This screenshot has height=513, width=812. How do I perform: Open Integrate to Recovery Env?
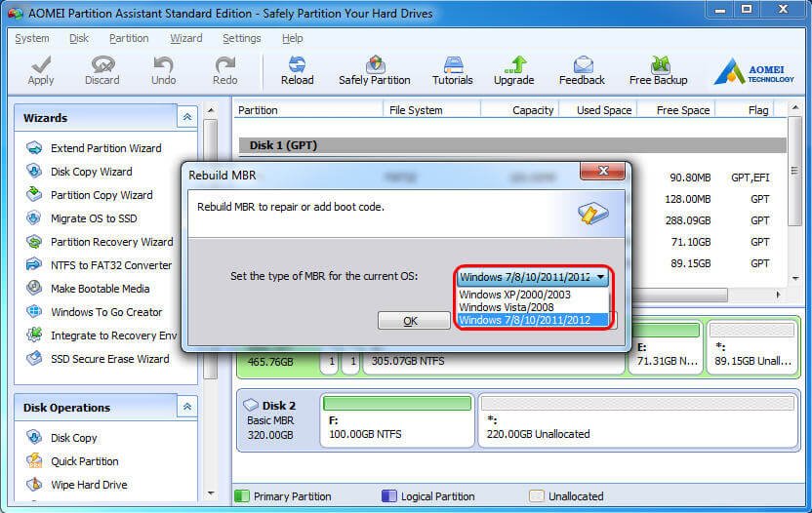click(x=113, y=335)
